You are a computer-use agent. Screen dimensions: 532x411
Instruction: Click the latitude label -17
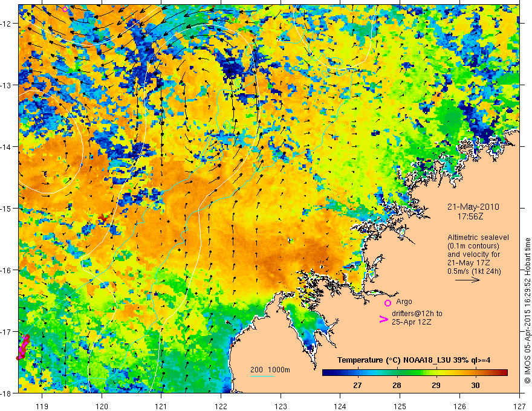pos(7,332)
